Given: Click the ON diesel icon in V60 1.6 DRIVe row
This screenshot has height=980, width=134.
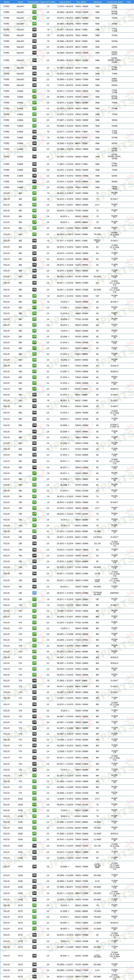Looking at the screenshot, I should click(x=34, y=537).
